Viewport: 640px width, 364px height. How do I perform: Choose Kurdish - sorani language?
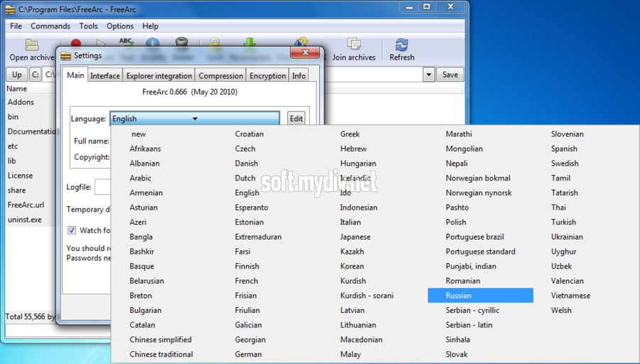366,296
